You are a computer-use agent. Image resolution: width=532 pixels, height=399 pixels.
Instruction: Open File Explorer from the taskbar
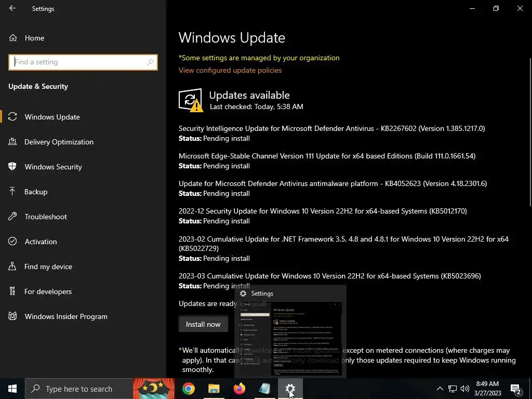point(214,389)
